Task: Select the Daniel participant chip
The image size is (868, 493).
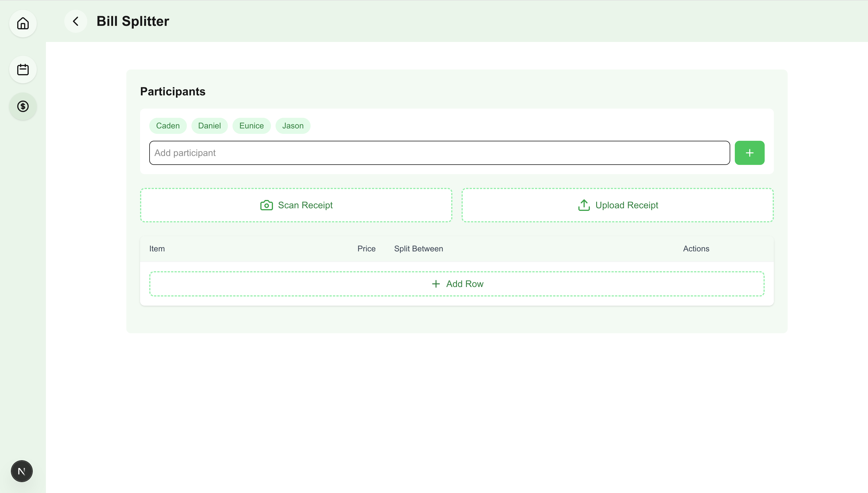Action: pos(209,126)
